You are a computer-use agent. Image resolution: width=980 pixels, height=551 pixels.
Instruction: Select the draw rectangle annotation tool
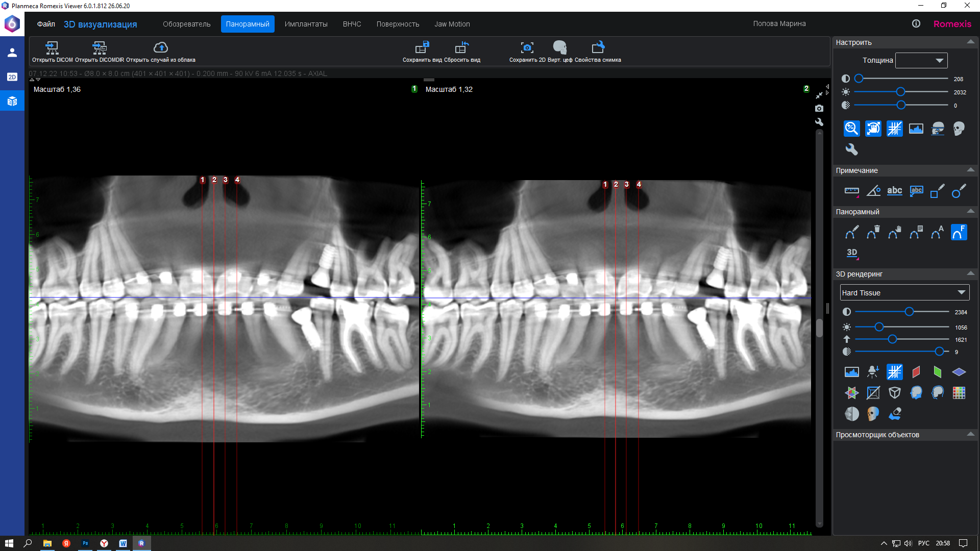[937, 191]
